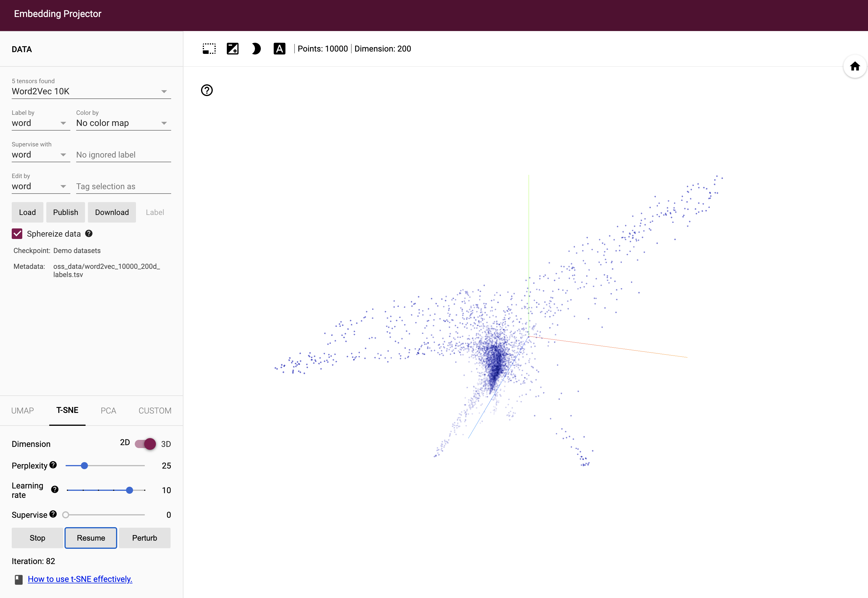Activate the bounding box selection tool
The image size is (868, 598).
click(209, 49)
